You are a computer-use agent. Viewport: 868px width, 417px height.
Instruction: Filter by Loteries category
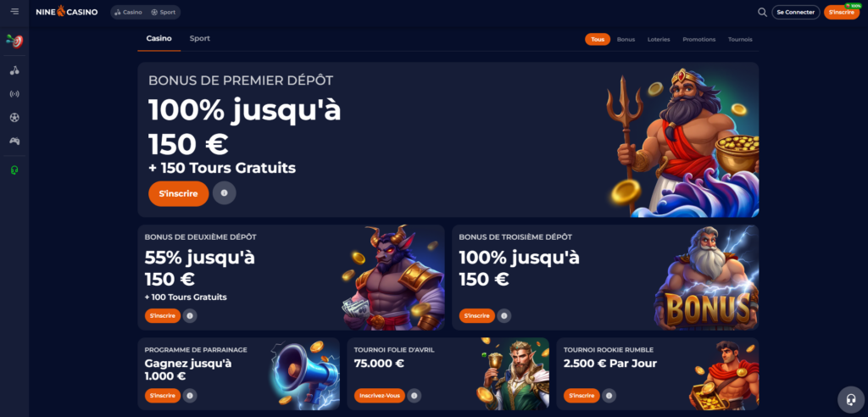click(x=659, y=39)
